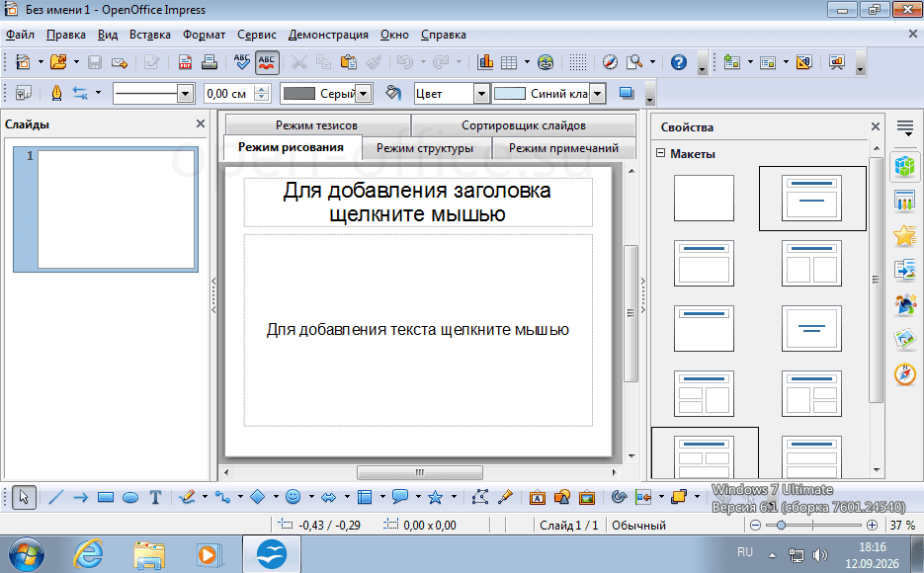Open the New document dropdown arrow
This screenshot has width=924, height=573.
click(41, 62)
